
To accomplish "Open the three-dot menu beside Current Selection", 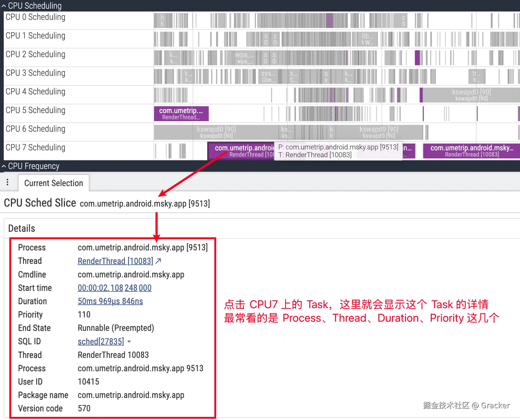I will [x=7, y=182].
